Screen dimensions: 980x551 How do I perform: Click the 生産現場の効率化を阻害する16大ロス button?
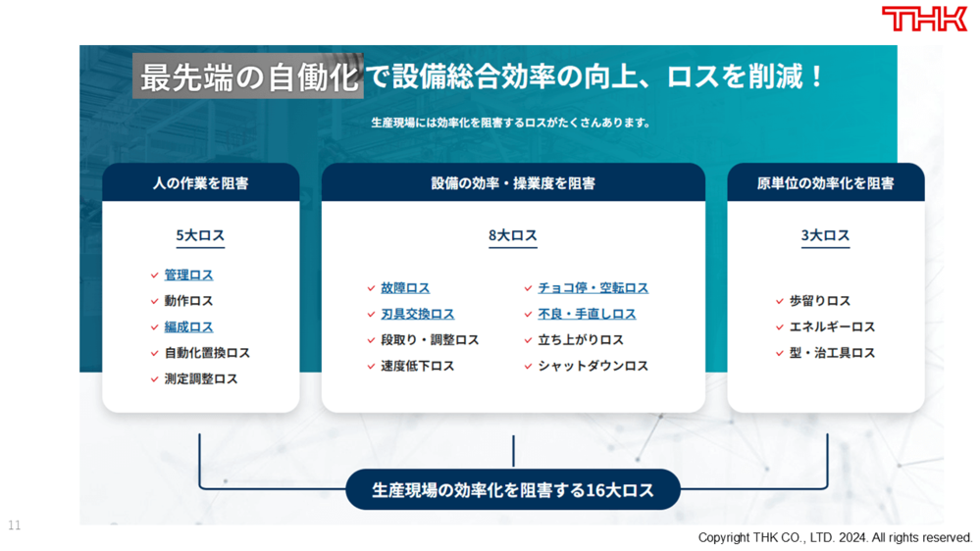(x=512, y=490)
